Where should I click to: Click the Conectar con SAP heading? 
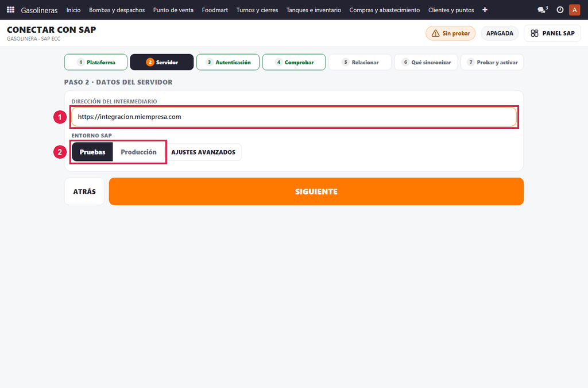51,30
